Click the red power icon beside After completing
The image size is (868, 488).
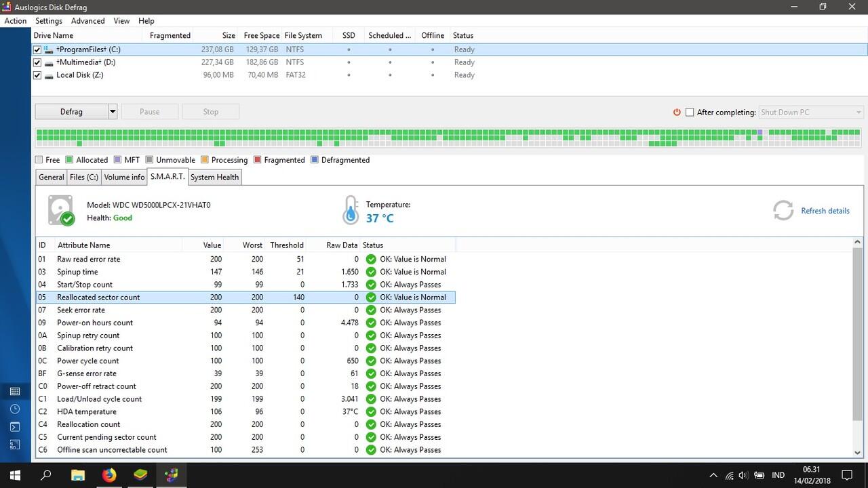[x=677, y=112]
